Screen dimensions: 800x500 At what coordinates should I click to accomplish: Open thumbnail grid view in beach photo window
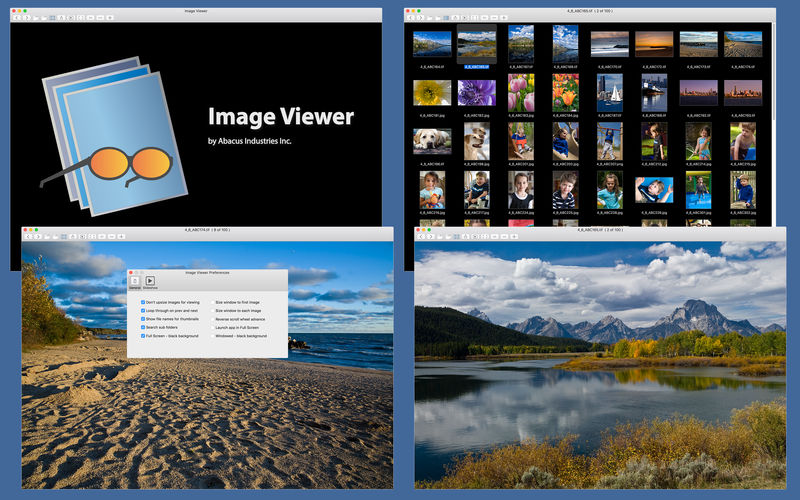pyautogui.click(x=64, y=236)
